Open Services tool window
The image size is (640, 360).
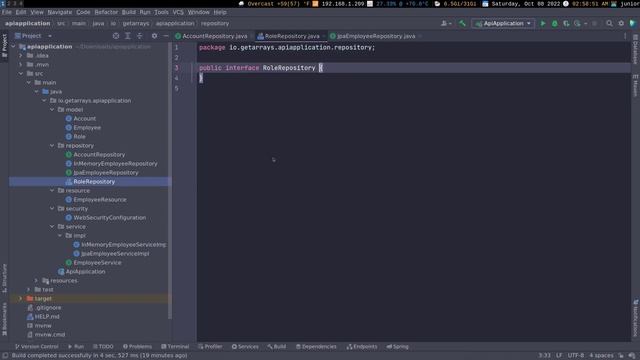point(245,347)
